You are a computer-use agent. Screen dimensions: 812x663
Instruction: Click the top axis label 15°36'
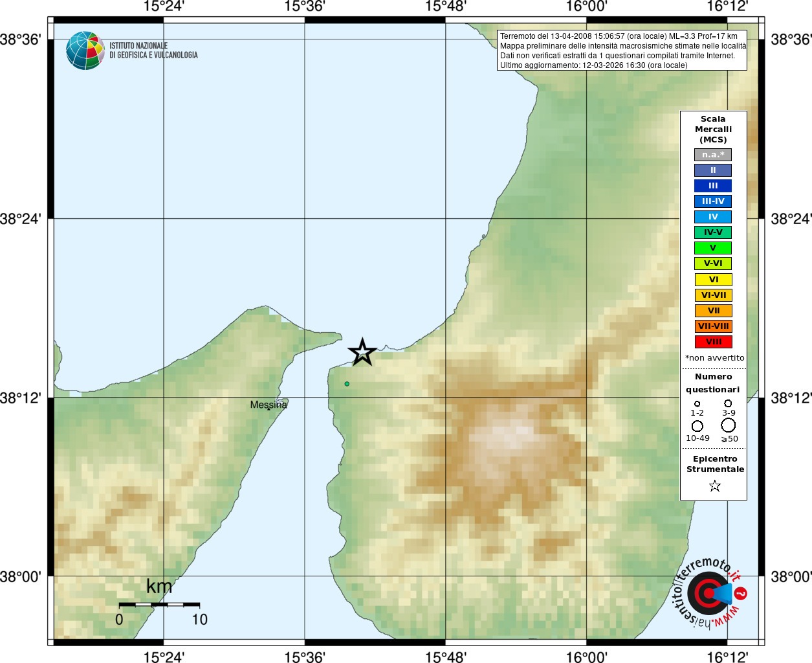pos(305,6)
